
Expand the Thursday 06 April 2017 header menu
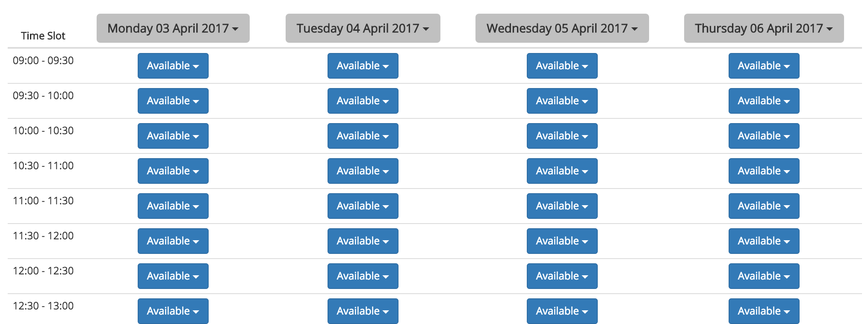[764, 28]
